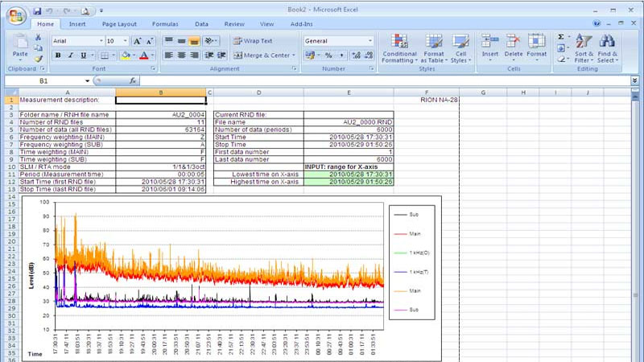Toggle bold formatting
This screenshot has height=362, width=644.
pyautogui.click(x=58, y=56)
